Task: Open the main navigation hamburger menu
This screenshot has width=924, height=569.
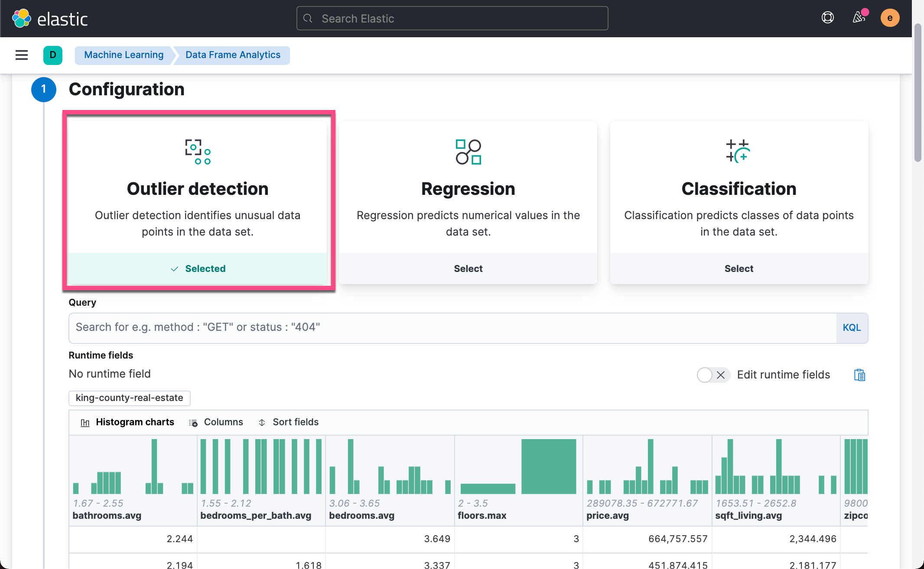Action: (21, 55)
